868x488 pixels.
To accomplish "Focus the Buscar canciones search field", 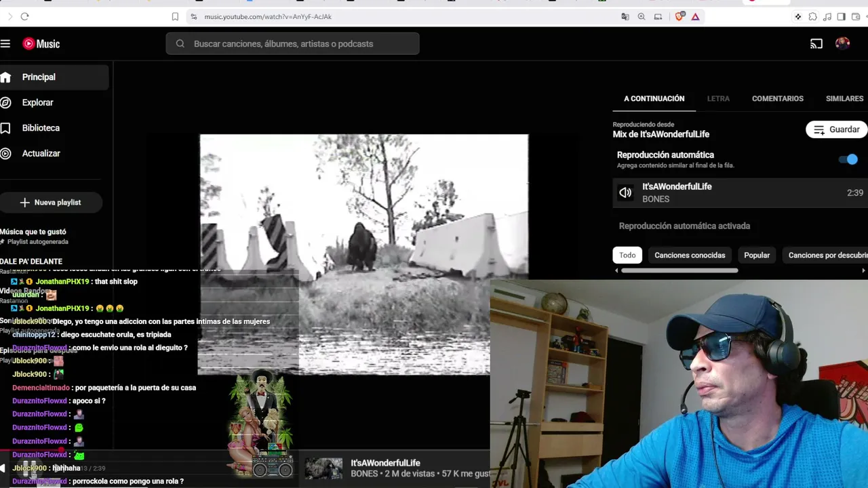I will click(292, 44).
